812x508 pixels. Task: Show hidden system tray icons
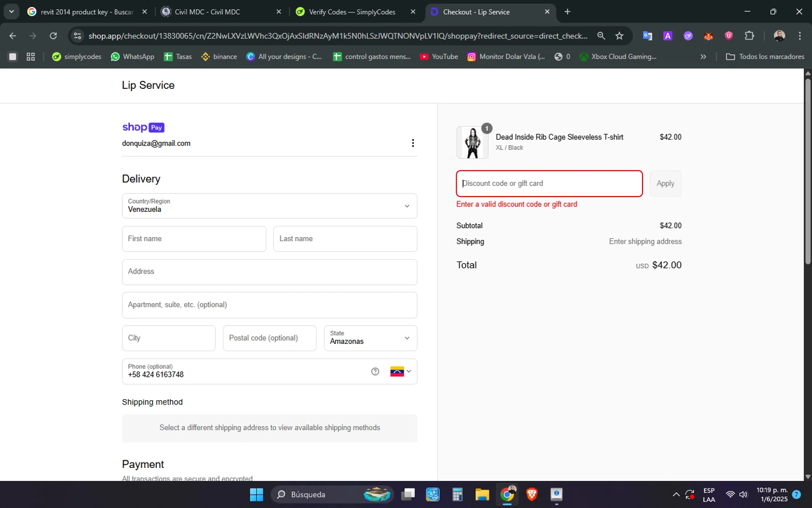pyautogui.click(x=676, y=494)
